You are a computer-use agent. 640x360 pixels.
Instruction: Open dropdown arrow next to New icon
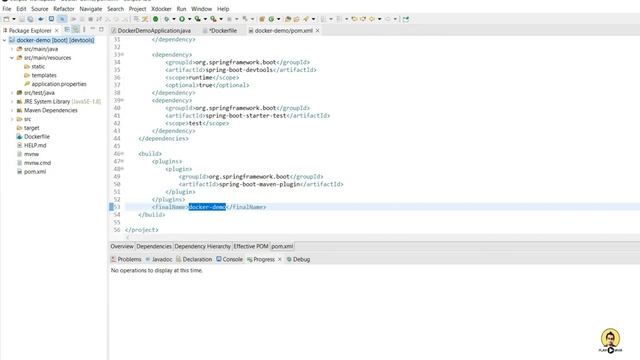[14, 19]
